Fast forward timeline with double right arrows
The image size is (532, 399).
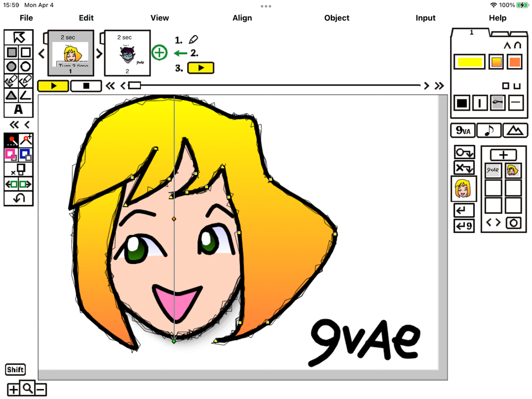click(x=439, y=86)
